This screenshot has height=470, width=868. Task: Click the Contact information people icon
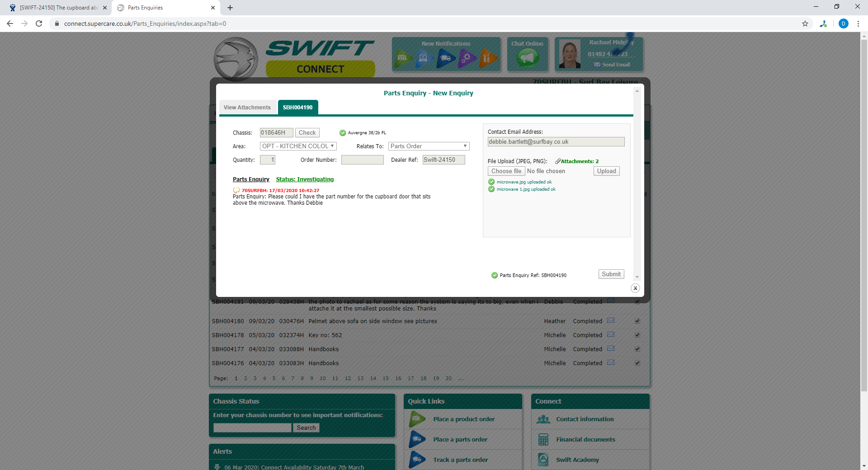click(543, 419)
